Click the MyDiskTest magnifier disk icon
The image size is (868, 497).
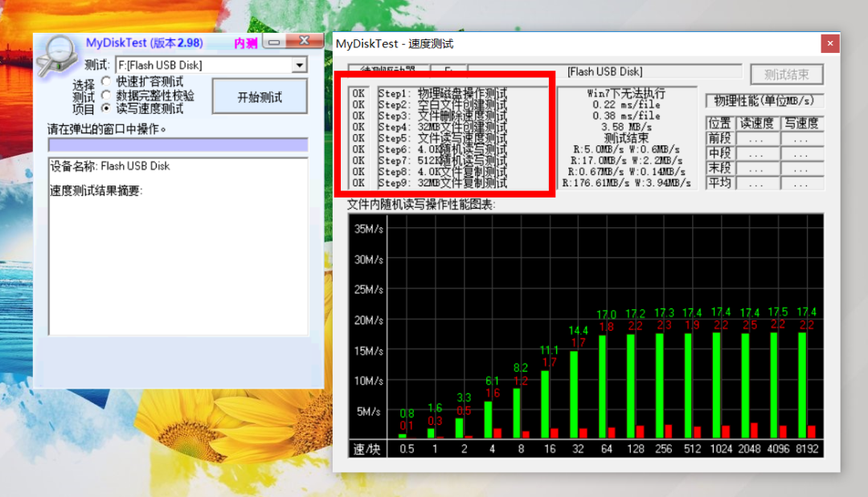click(62, 54)
